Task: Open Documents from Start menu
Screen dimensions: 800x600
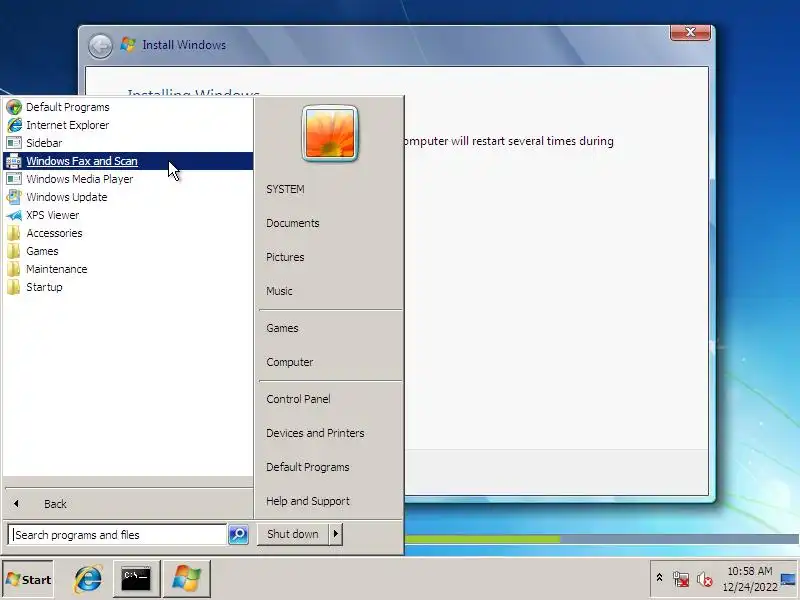Action: click(292, 223)
